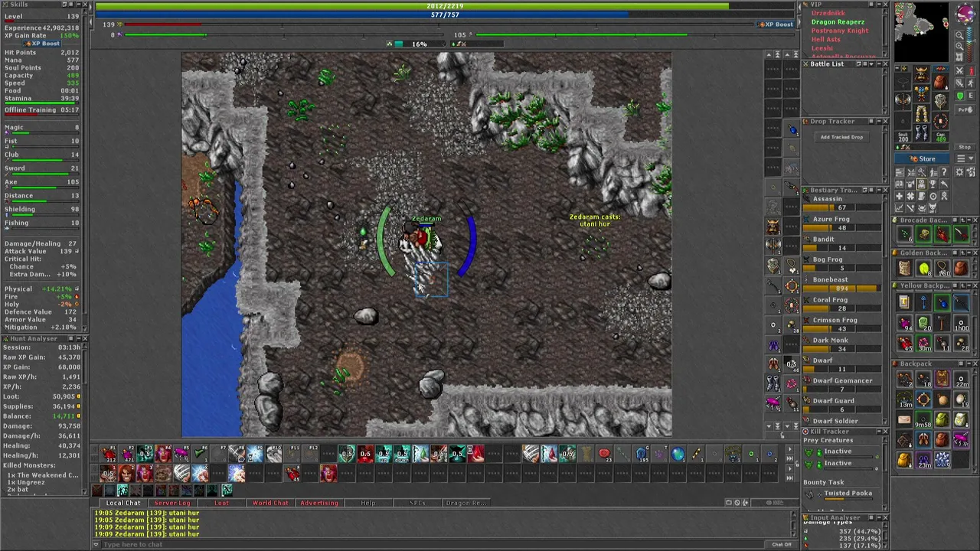Enable chase opponent running figure
Viewport: 980px width, 551px height.
click(x=970, y=83)
